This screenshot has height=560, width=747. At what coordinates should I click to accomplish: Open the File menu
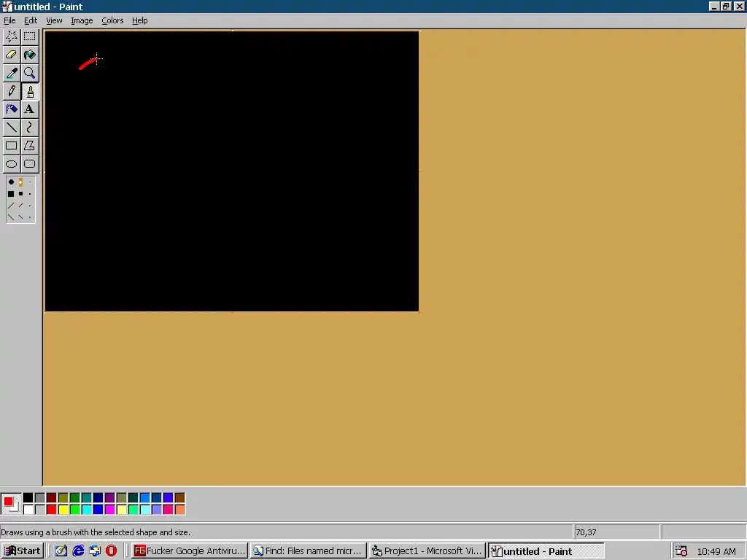click(x=9, y=20)
